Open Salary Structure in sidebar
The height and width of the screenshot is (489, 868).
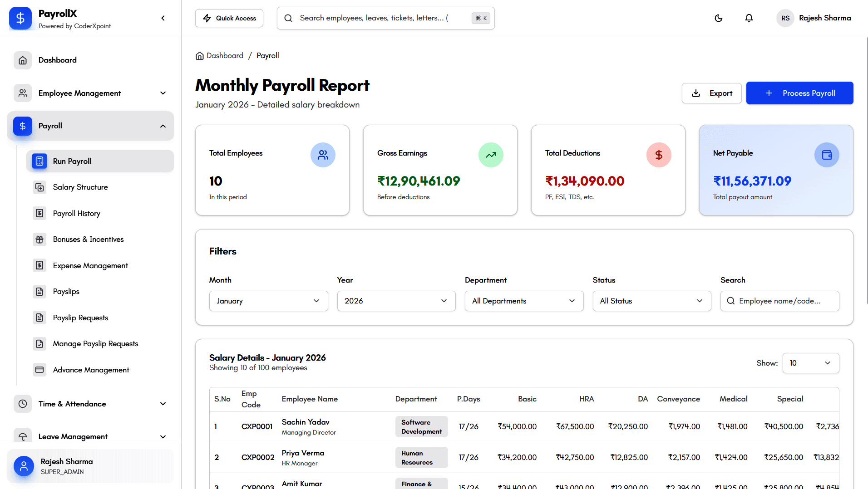coord(80,187)
